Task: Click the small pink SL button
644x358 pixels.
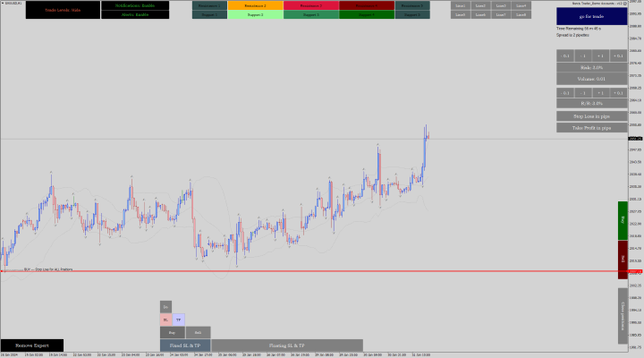Action: [165, 320]
